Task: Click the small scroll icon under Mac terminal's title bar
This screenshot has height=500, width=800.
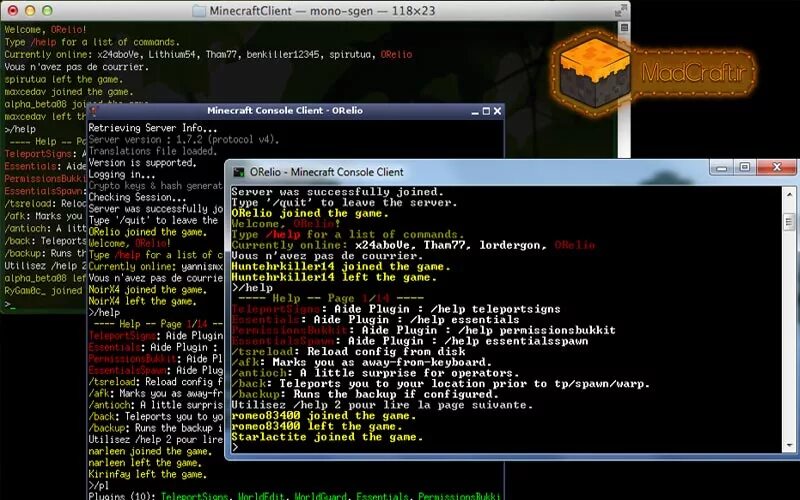Action: [x=624, y=28]
